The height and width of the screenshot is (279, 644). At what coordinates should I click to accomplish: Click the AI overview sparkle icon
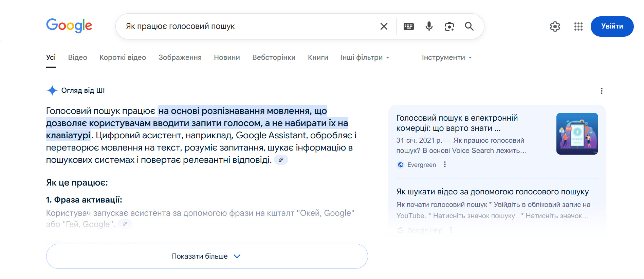pos(52,90)
